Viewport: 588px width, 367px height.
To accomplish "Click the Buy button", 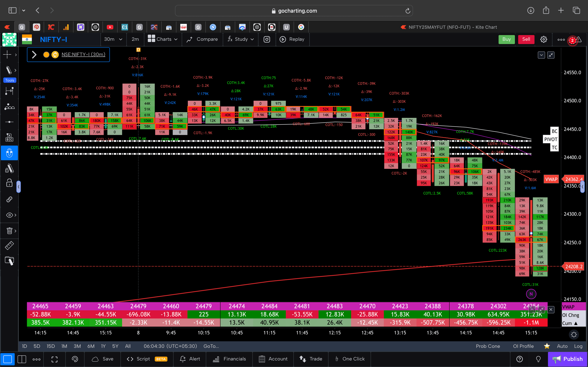I will (x=507, y=39).
